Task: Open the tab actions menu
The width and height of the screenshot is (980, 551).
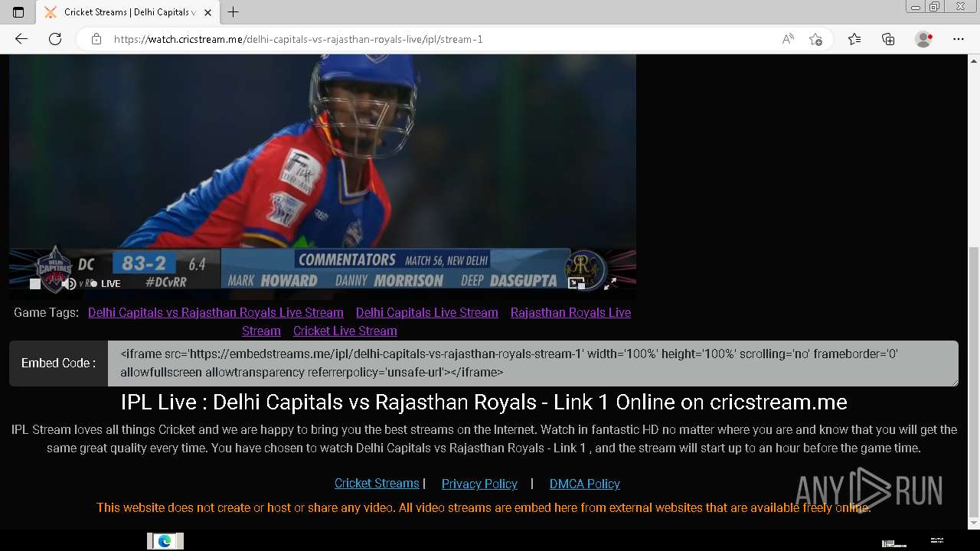Action: pos(18,12)
